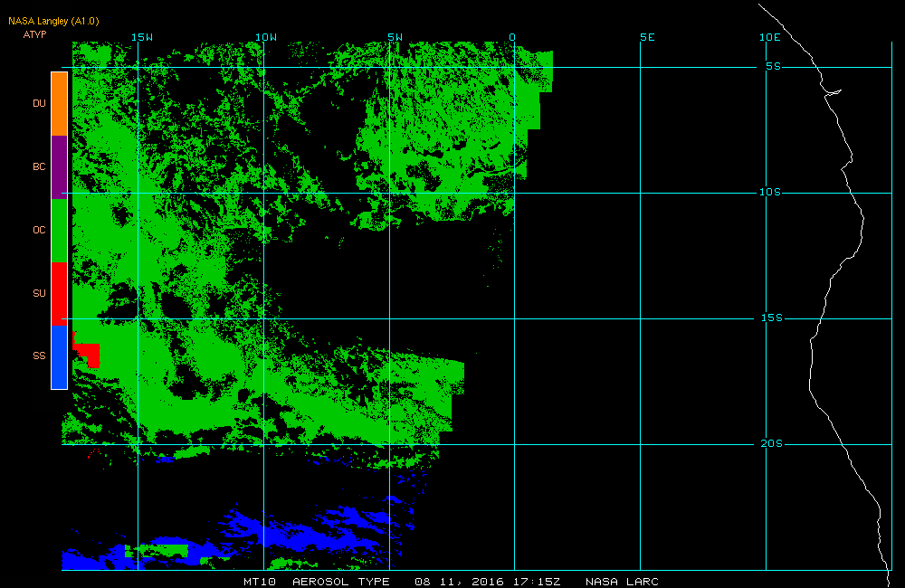This screenshot has width=905, height=588.
Task: Choose the blue SS legend swatch
Action: pyautogui.click(x=59, y=356)
